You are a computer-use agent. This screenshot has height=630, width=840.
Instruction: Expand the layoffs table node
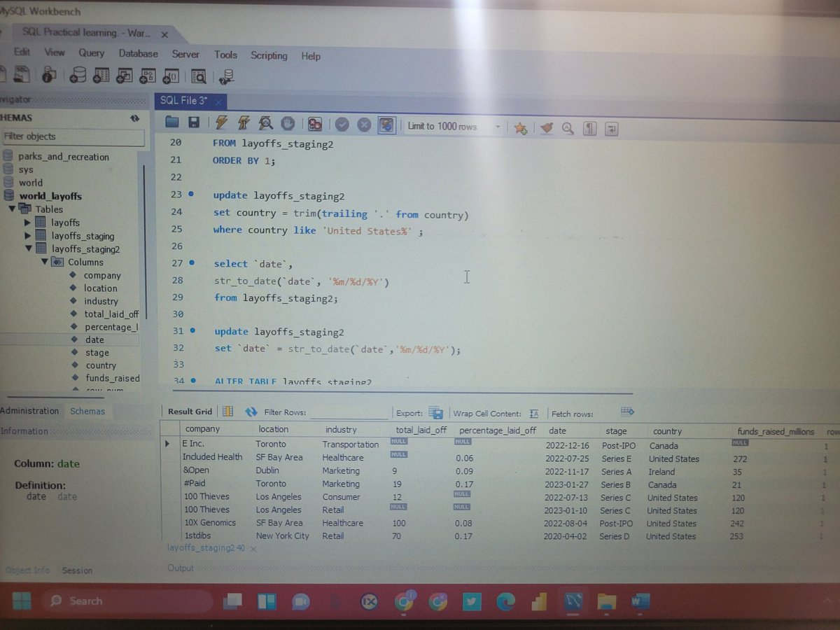coord(28,223)
